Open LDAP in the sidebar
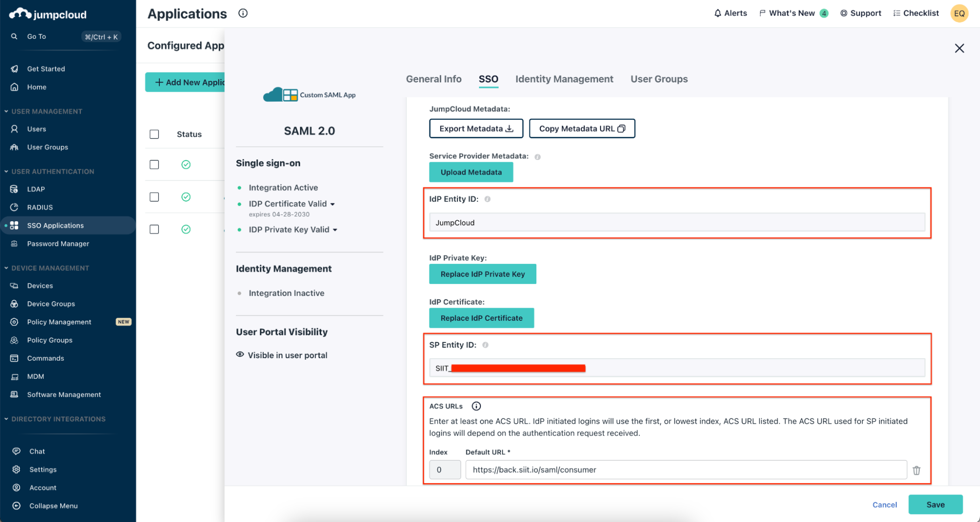980x522 pixels. [36, 189]
